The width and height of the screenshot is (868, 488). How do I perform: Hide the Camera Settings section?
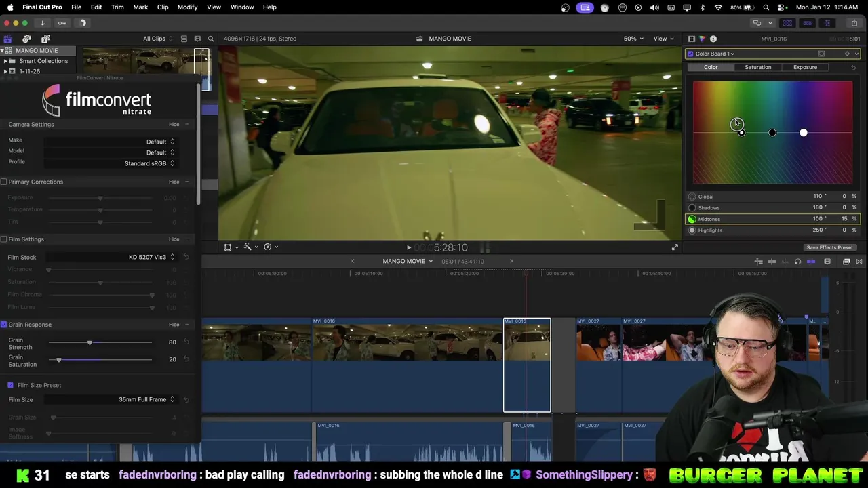click(174, 125)
